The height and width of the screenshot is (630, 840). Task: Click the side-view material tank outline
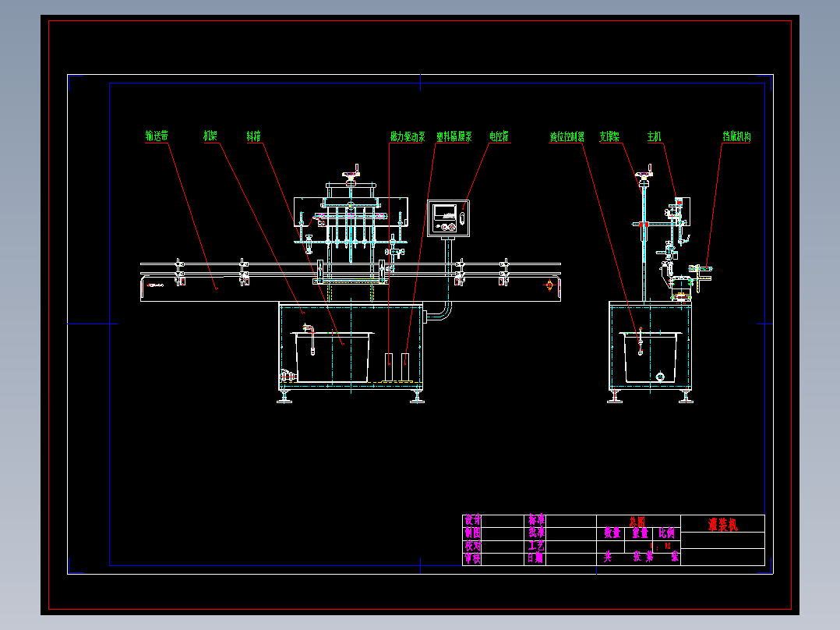[651, 358]
